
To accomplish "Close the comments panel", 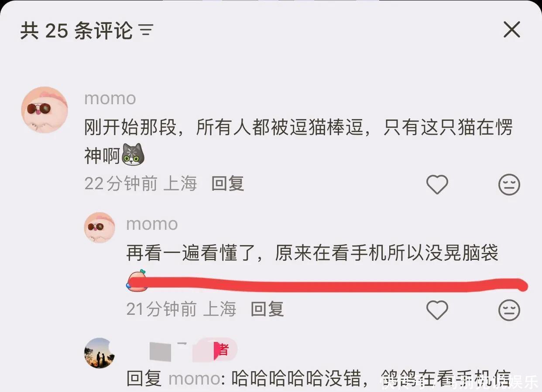I will tap(512, 30).
